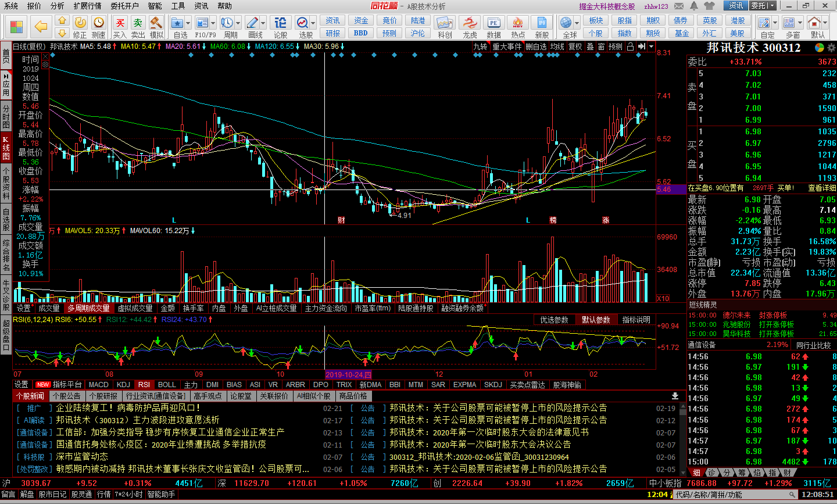This screenshot has height=504, width=837.
Task: Click the 资讯 button near 委托
Action: pyautogui.click(x=736, y=6)
